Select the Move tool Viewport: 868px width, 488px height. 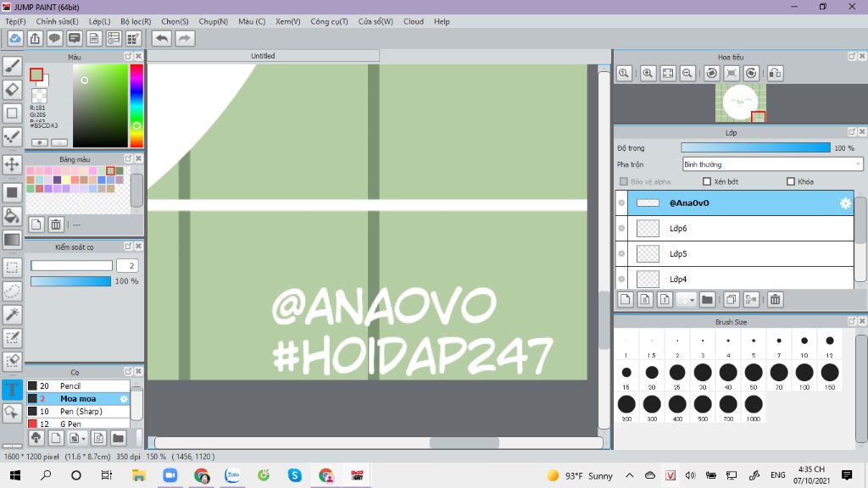12,164
